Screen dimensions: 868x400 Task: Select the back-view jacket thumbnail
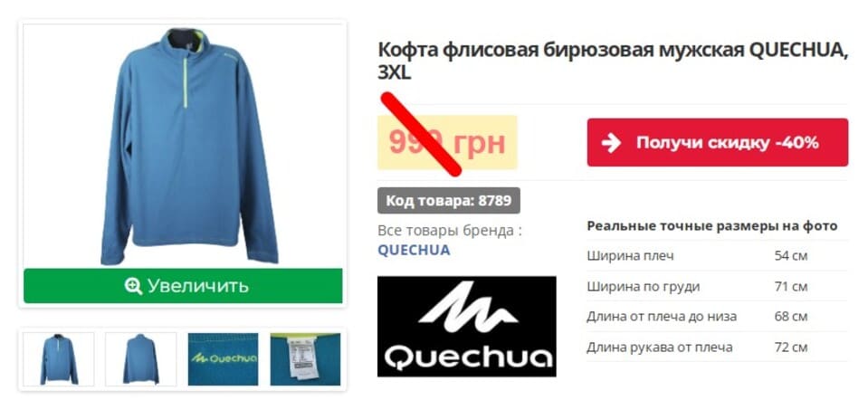pos(141,359)
